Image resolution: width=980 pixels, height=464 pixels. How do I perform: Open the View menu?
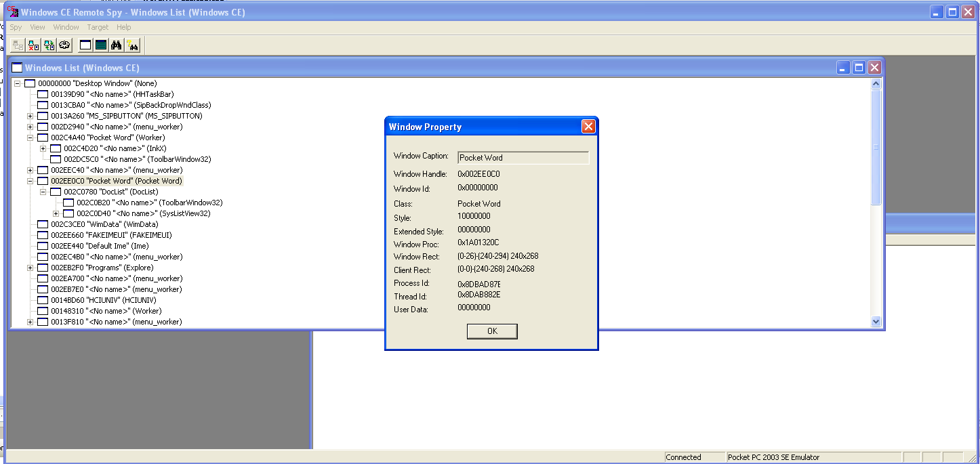click(x=37, y=27)
